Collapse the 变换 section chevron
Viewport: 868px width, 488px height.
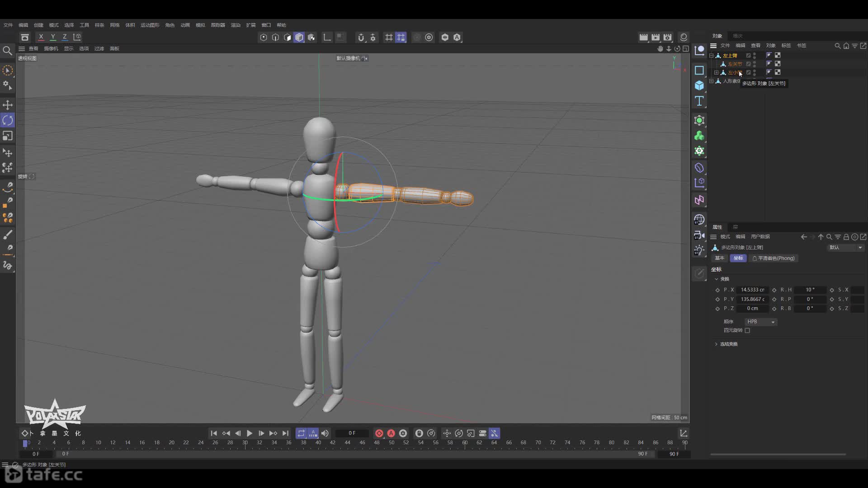716,279
